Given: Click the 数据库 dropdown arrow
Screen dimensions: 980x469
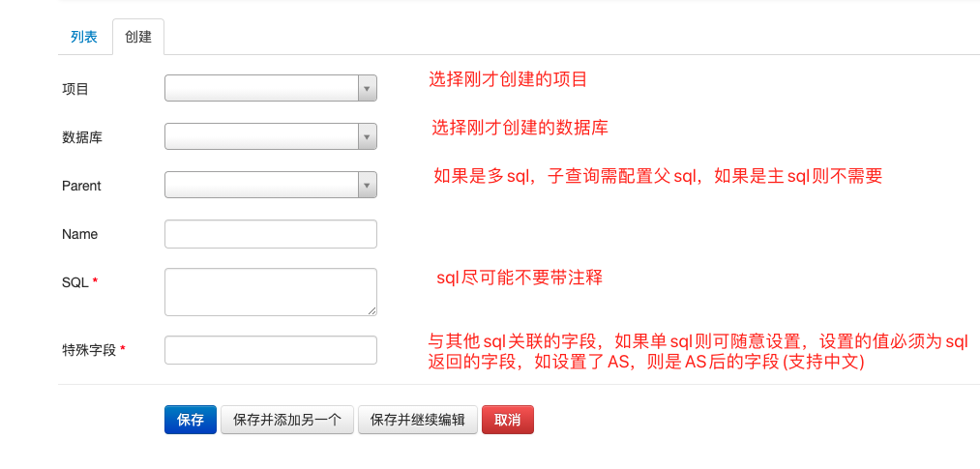Looking at the screenshot, I should tap(367, 136).
